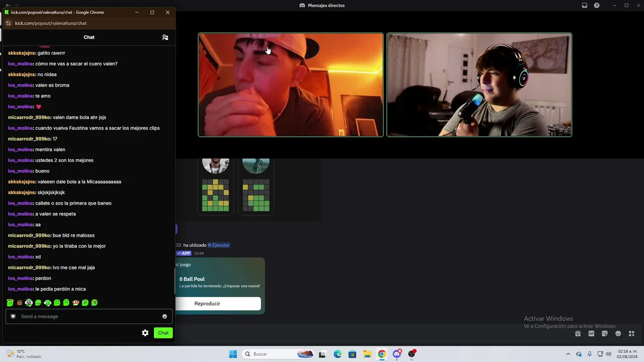Open volume control in system tray

(609, 354)
